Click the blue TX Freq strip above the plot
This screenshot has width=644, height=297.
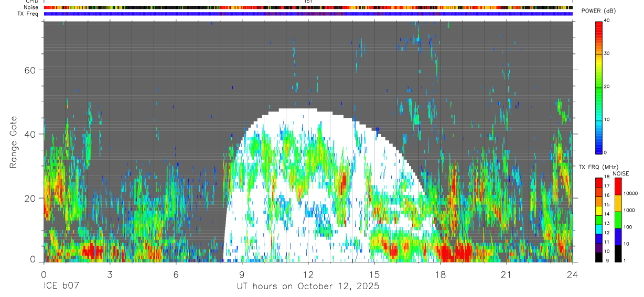(308, 14)
